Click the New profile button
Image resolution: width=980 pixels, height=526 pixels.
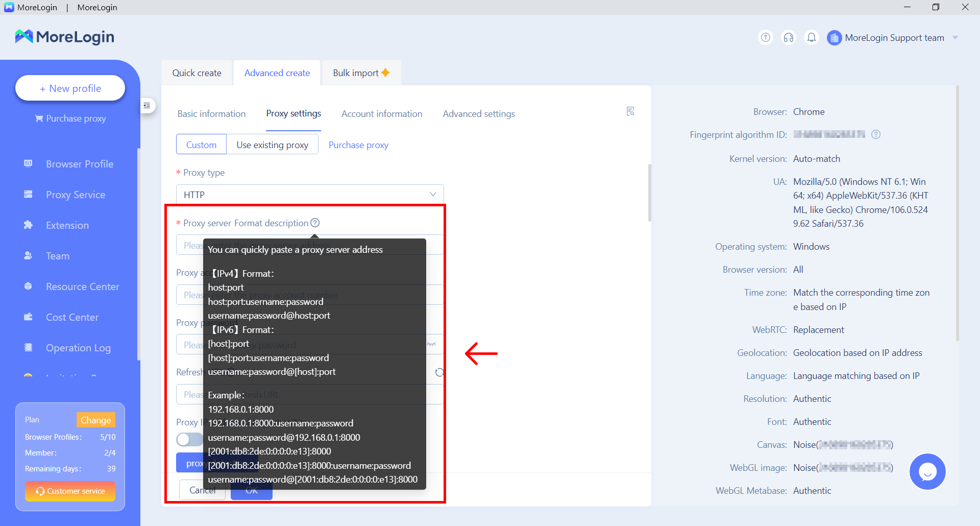click(x=70, y=88)
